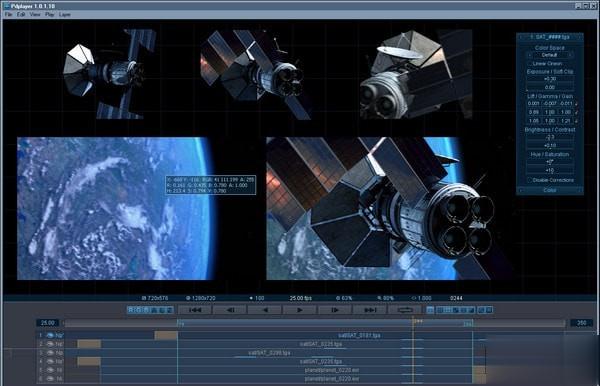Screen dimensions: 600x386
Task: Select the satSAT_0191.tga layer clip
Action: [325, 335]
